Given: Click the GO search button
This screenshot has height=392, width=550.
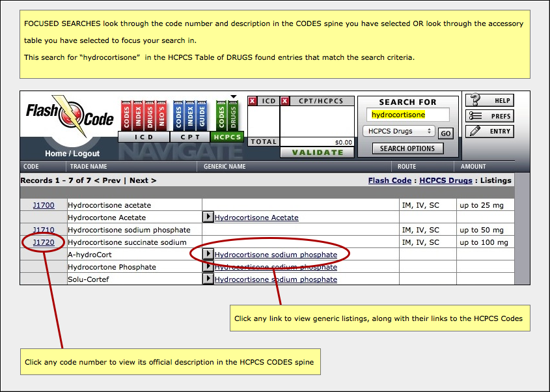Looking at the screenshot, I should pos(445,133).
